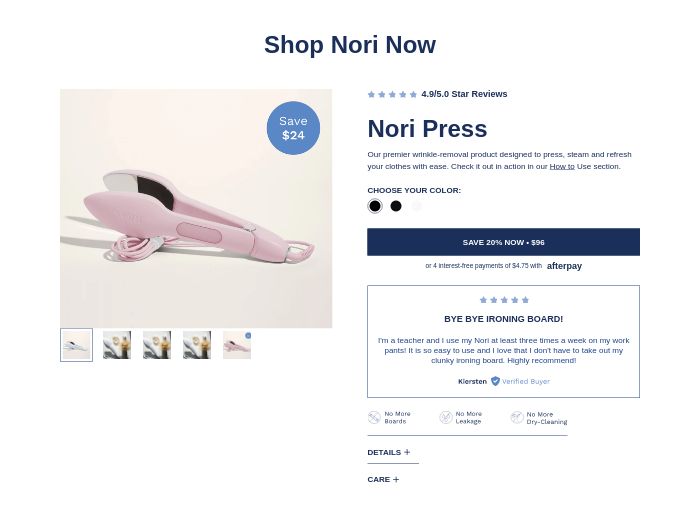The image size is (700, 521).
Task: Expand the Details section
Action: [x=389, y=452]
